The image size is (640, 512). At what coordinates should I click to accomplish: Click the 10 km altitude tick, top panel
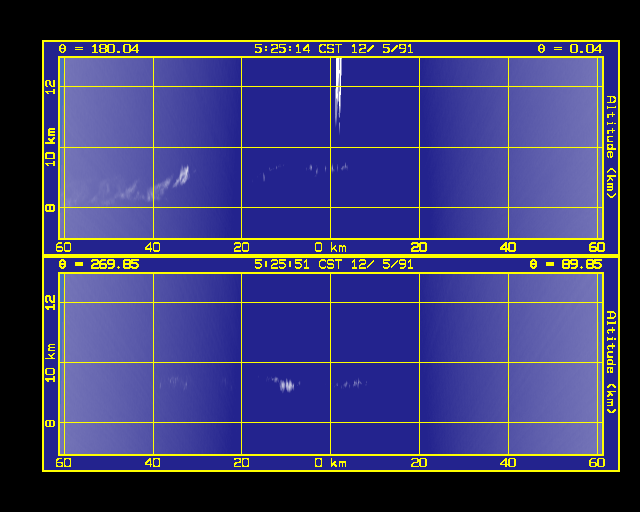50,147
